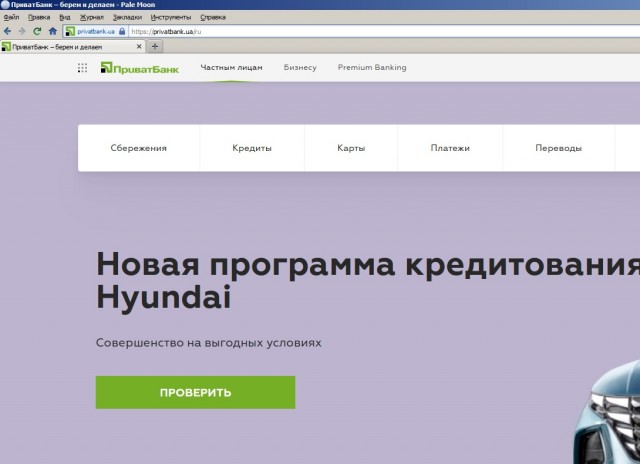This screenshot has width=640, height=464.
Task: Go back using the browser back arrow
Action: pyautogui.click(x=7, y=31)
